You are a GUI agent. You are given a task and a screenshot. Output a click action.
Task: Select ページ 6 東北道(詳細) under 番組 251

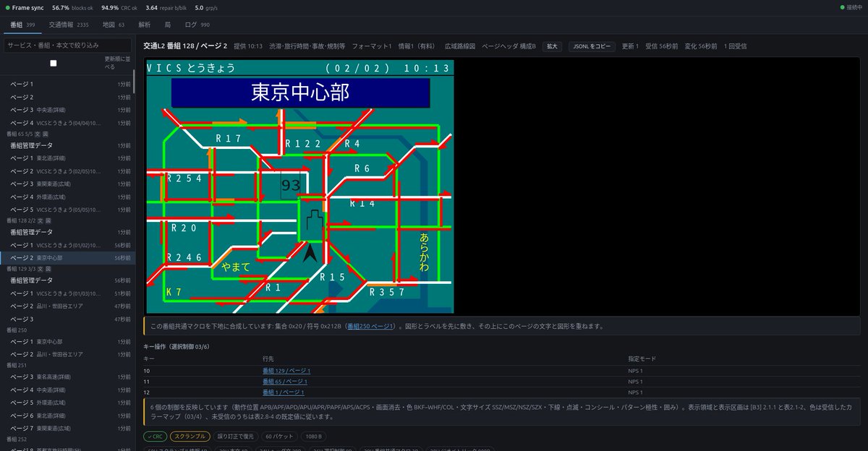coord(67,415)
